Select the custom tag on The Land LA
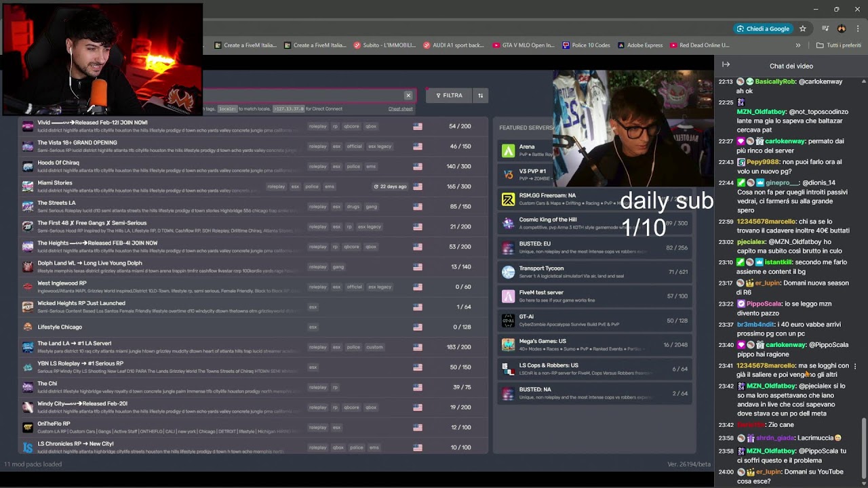 click(374, 347)
